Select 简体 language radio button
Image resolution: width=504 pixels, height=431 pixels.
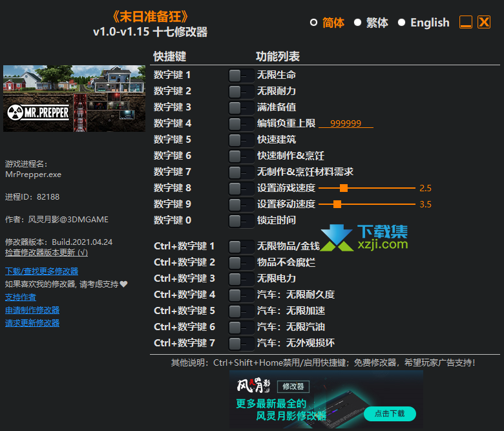pyautogui.click(x=314, y=23)
